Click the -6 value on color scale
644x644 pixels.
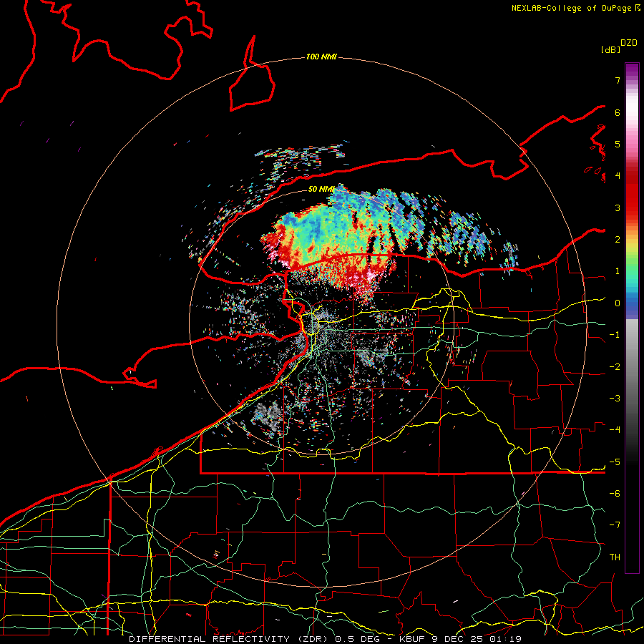(x=615, y=494)
